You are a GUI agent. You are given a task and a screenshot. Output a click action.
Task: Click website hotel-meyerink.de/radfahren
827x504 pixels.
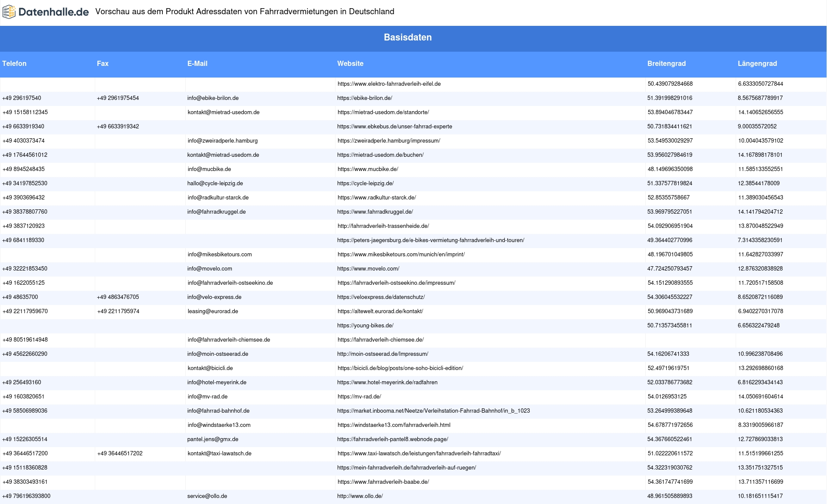coord(387,383)
